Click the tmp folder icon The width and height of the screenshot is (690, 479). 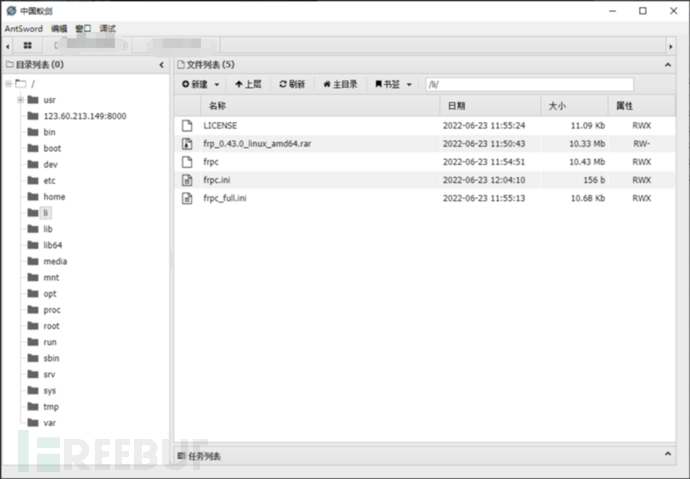click(33, 406)
